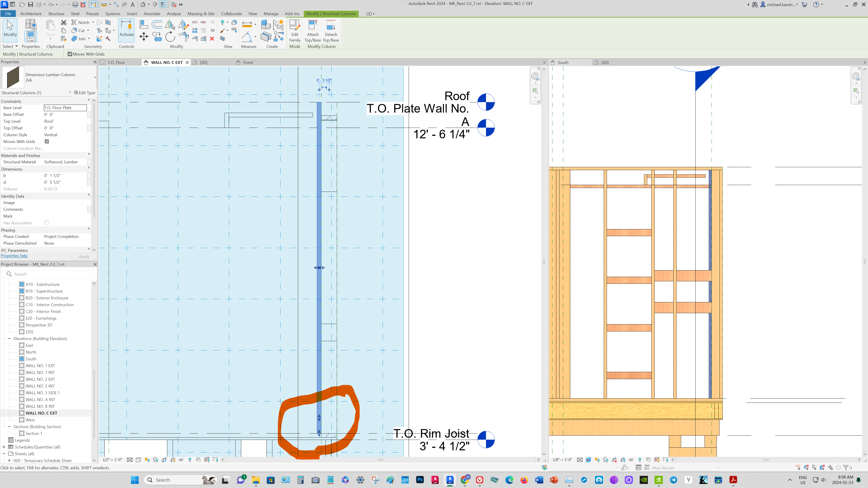Check the Has Association checkbox

click(47, 223)
